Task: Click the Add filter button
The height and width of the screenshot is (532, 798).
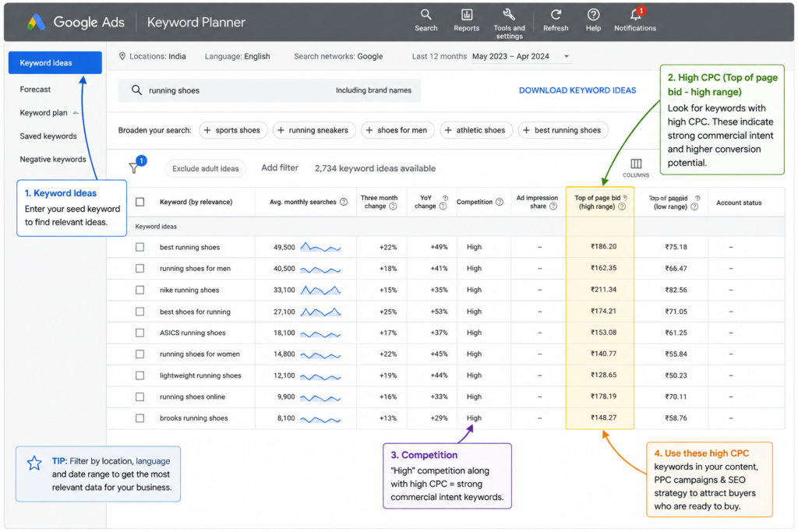Action: (x=280, y=167)
